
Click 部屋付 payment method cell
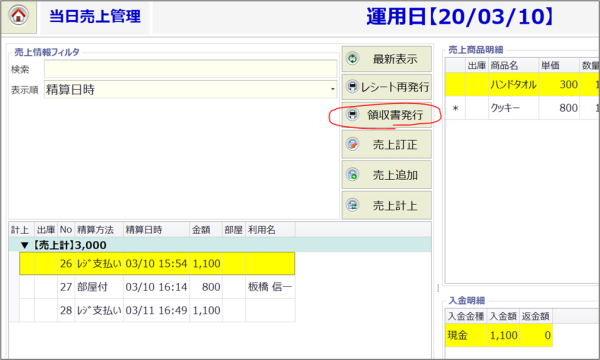(x=99, y=287)
